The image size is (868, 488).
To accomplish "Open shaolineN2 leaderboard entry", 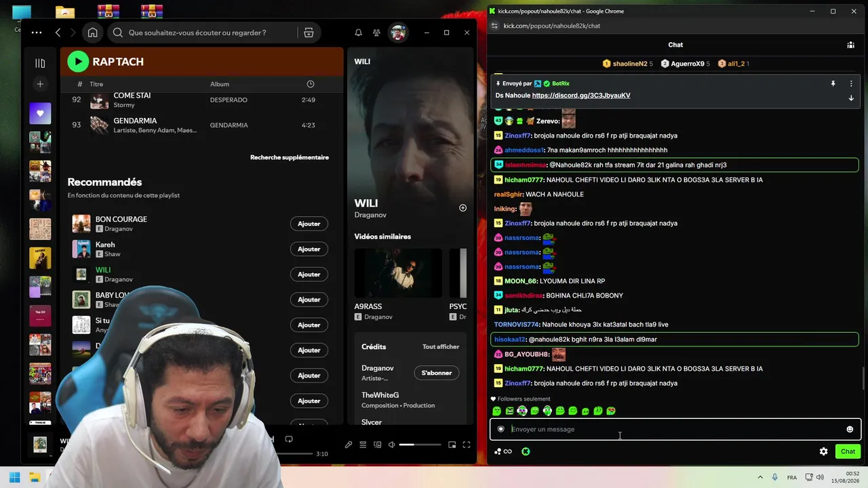I will tap(628, 64).
